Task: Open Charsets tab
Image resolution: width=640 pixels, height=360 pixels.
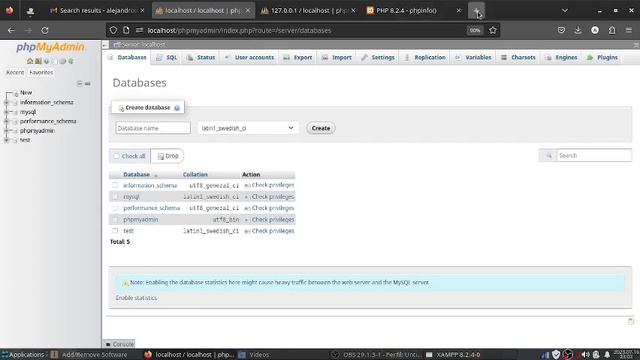Action: pyautogui.click(x=518, y=58)
